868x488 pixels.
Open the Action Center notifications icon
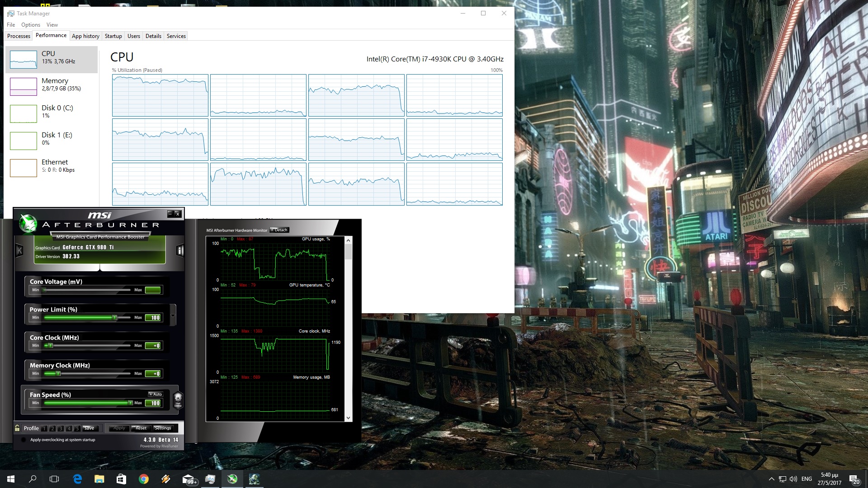click(x=854, y=479)
